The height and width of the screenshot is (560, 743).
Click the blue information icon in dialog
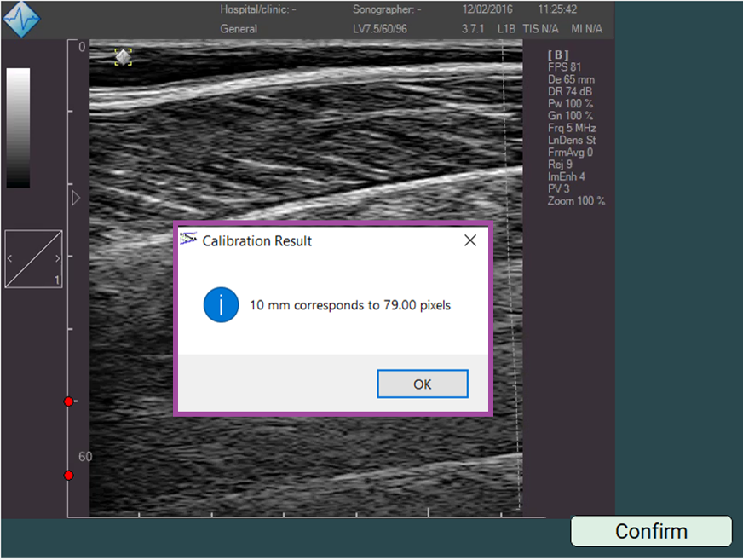[221, 304]
